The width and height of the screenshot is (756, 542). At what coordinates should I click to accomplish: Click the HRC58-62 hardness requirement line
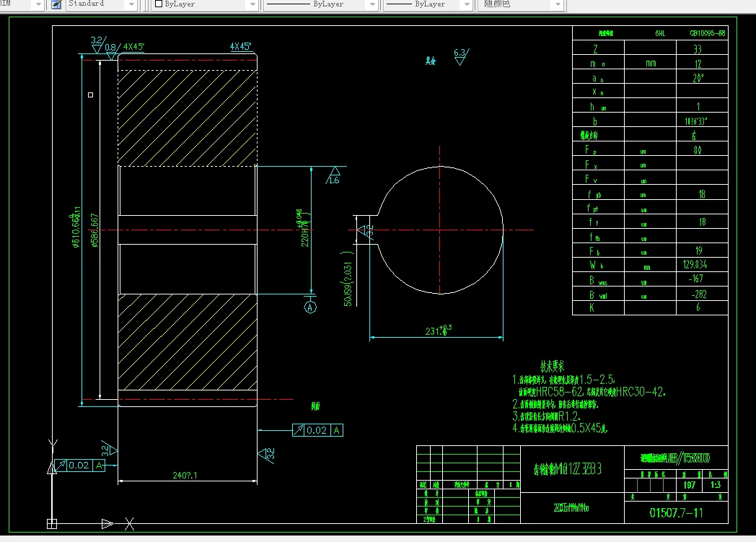pyautogui.click(x=592, y=392)
